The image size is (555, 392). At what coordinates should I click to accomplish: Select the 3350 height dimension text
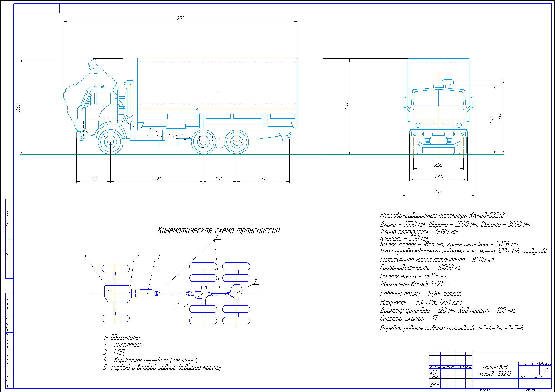(18, 107)
